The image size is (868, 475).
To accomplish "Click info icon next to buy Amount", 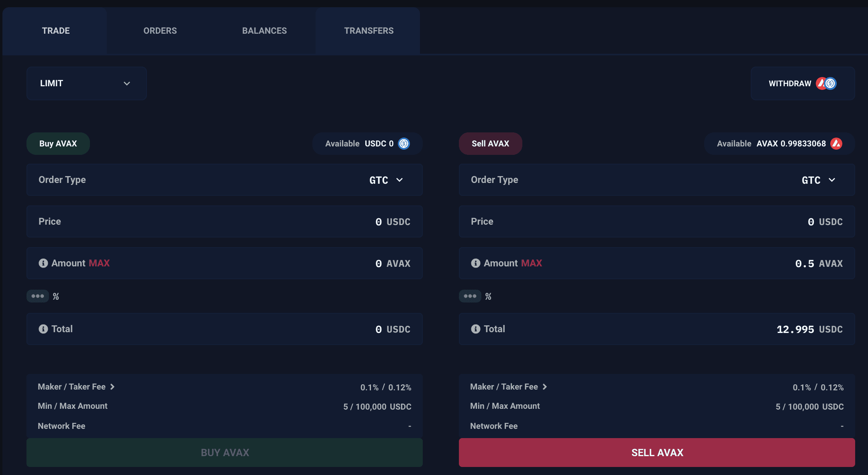I will (43, 263).
